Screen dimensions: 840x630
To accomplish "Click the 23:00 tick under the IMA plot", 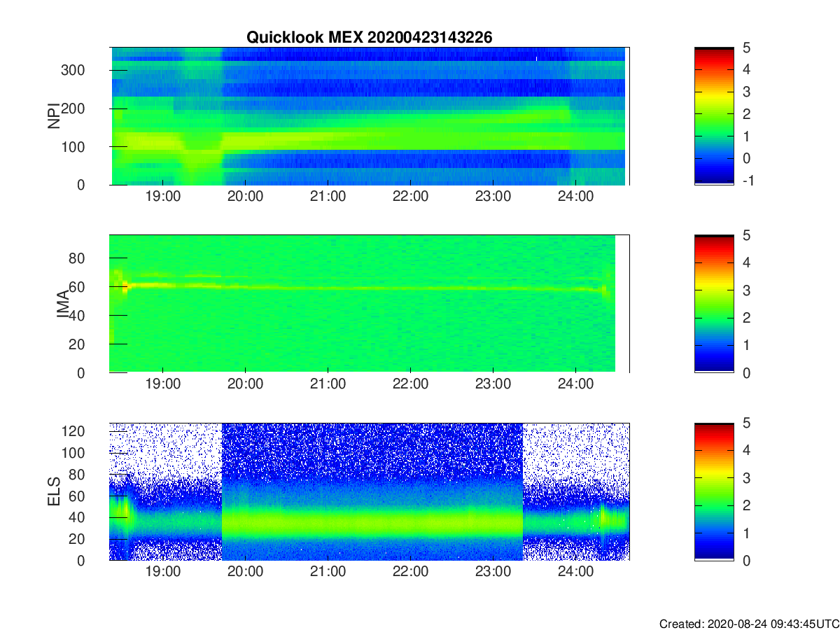I will pos(493,384).
